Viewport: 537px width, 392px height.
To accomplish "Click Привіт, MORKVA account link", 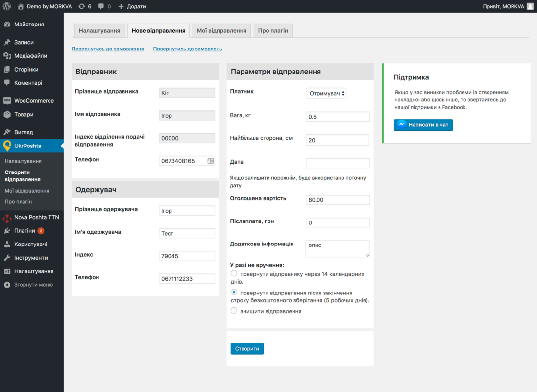I will click(x=504, y=6).
